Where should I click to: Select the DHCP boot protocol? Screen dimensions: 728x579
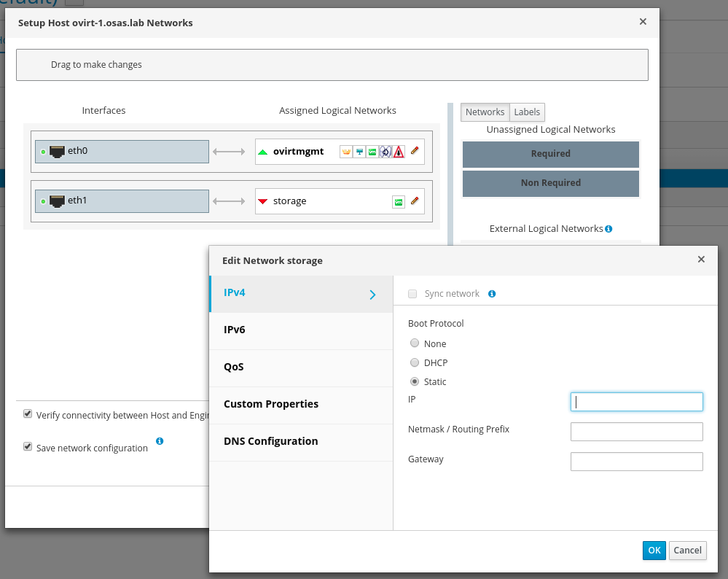point(415,362)
